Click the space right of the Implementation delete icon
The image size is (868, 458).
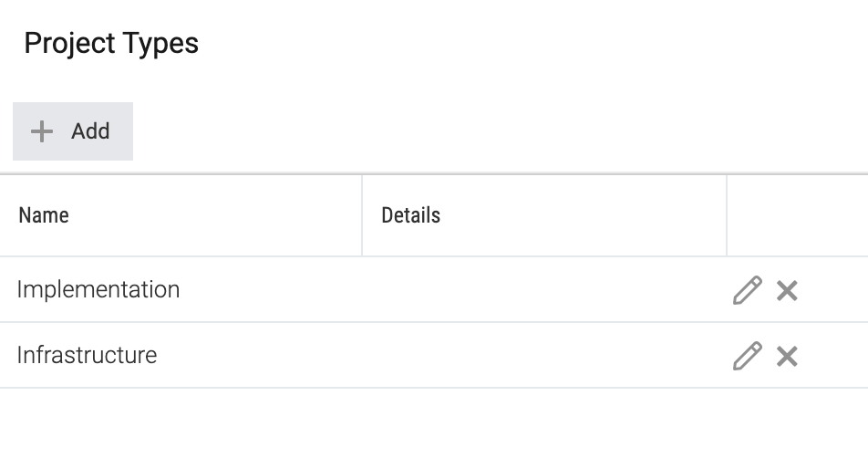point(833,290)
